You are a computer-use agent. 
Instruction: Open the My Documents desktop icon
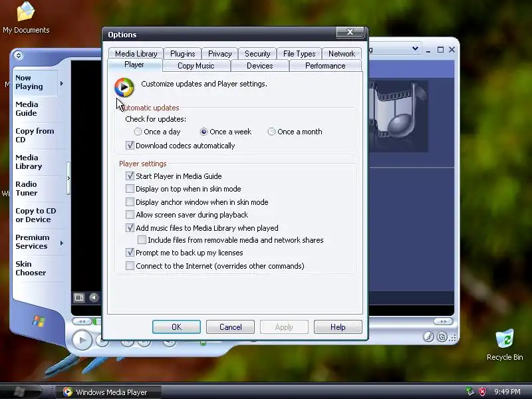[x=26, y=18]
